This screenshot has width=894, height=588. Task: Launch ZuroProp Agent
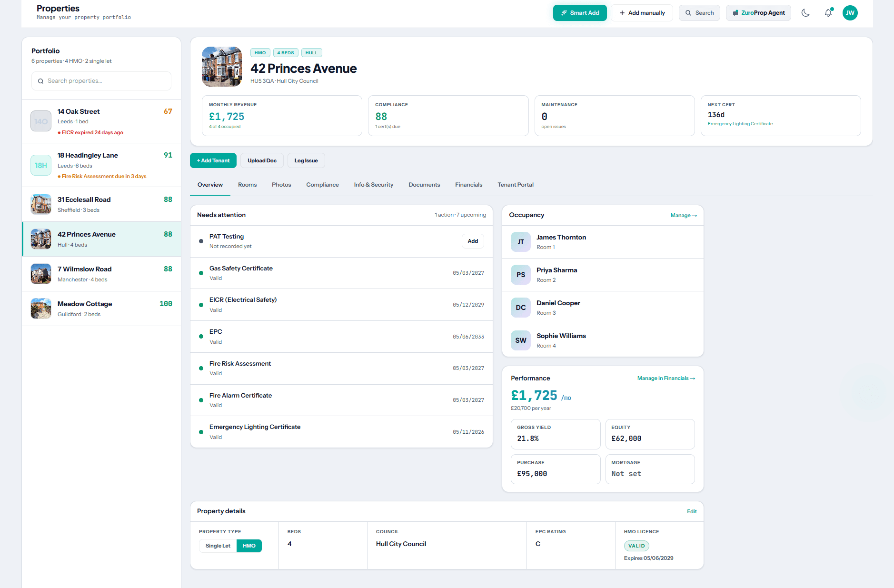[x=758, y=13]
